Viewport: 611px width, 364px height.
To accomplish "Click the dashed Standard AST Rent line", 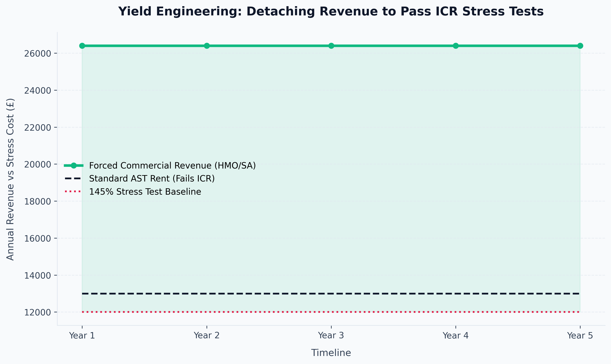I will (x=331, y=294).
